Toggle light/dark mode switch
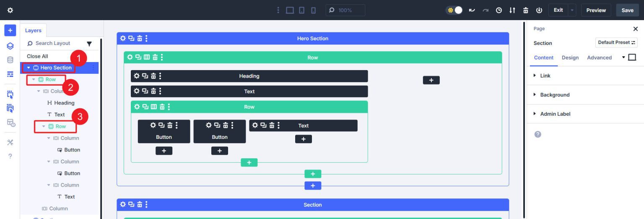 click(x=454, y=10)
